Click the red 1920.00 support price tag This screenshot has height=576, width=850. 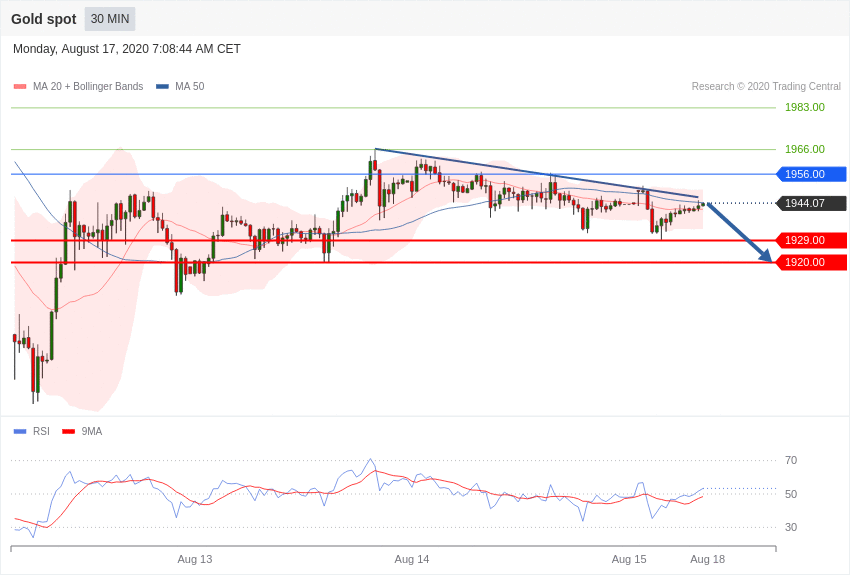pyautogui.click(x=812, y=262)
